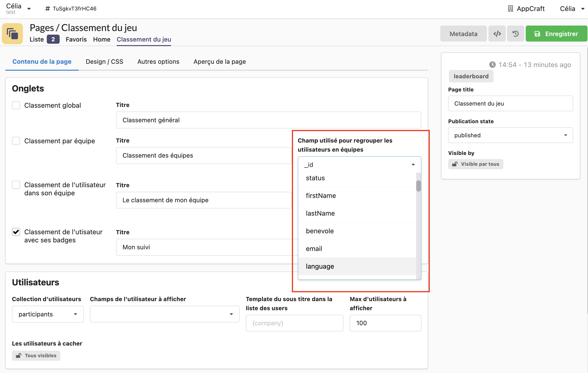Expand the participants collection dropdown
588x373 pixels.
click(48, 314)
